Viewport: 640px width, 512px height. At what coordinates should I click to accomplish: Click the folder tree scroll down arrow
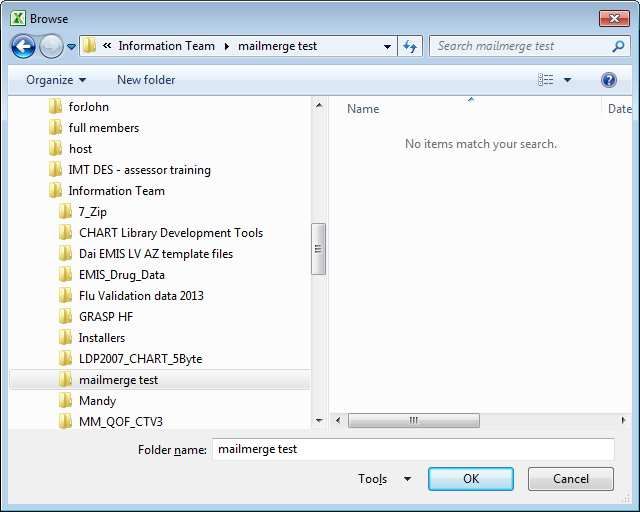coord(319,420)
